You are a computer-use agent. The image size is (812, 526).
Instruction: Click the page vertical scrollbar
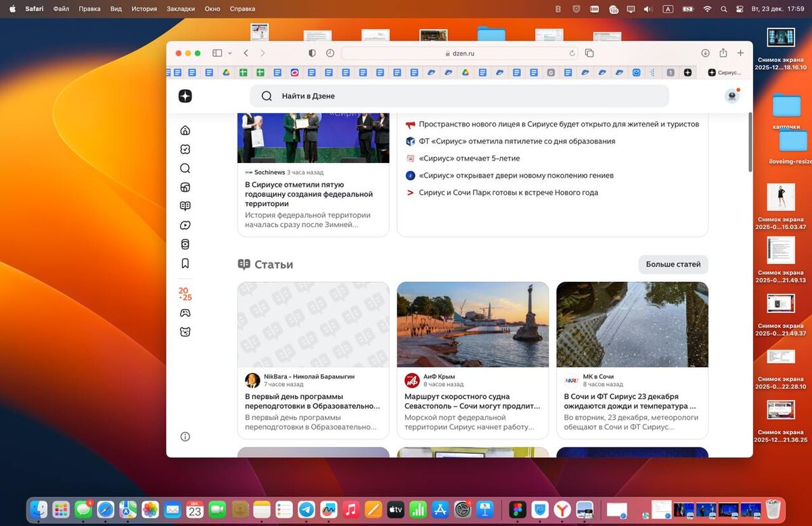point(750,143)
